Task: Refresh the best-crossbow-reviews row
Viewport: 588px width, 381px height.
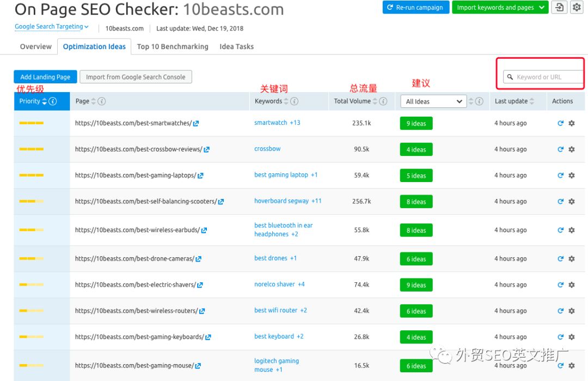Action: tap(561, 149)
